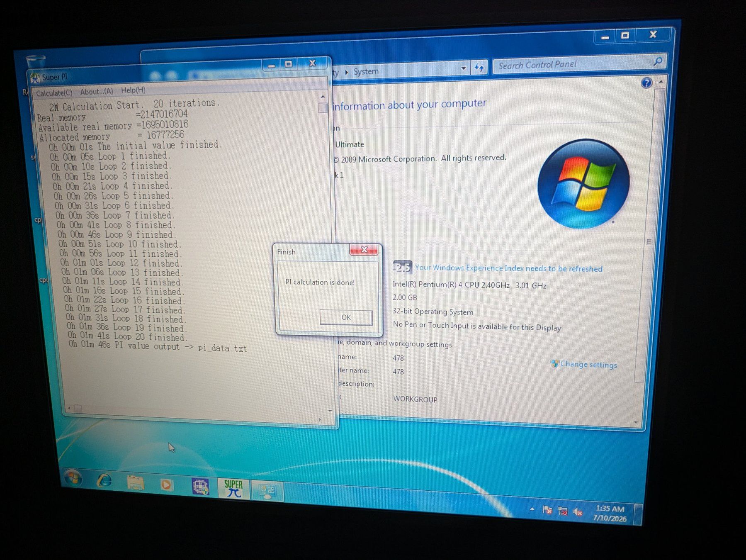Click the muted volume speaker tray icon
This screenshot has height=560, width=746.
point(578,512)
